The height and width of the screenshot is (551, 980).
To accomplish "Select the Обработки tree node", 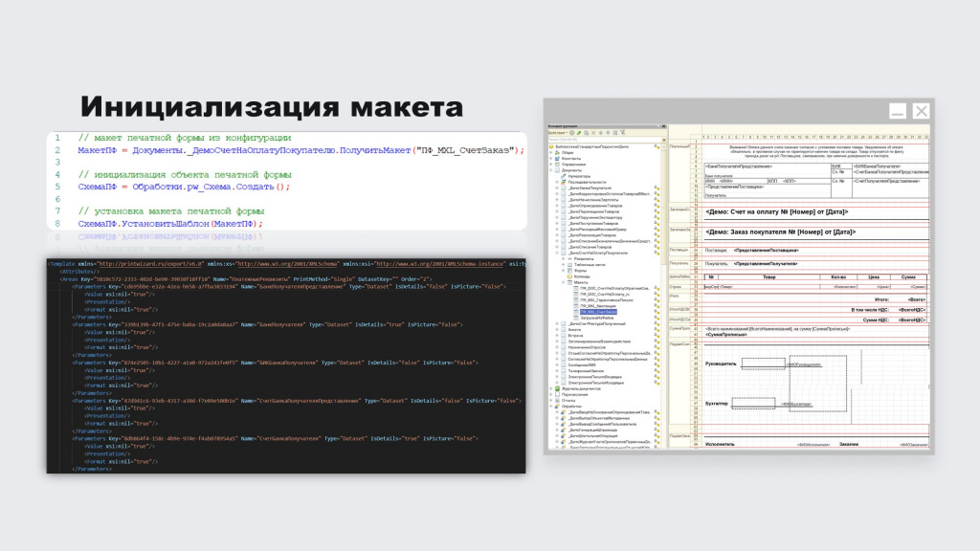I will click(571, 407).
